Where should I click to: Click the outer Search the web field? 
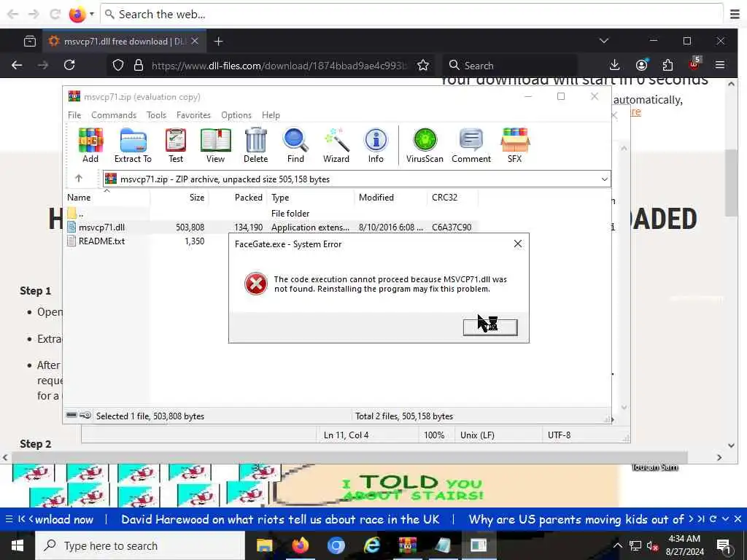pyautogui.click(x=412, y=15)
